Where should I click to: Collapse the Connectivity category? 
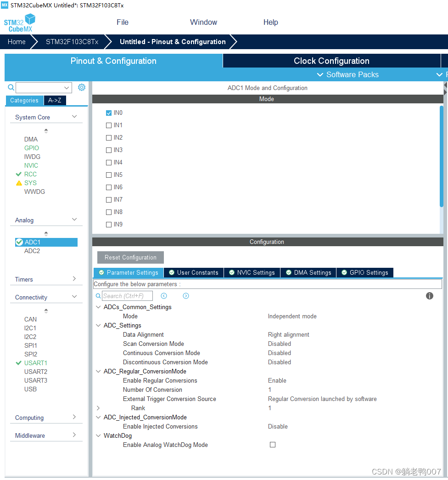click(74, 297)
